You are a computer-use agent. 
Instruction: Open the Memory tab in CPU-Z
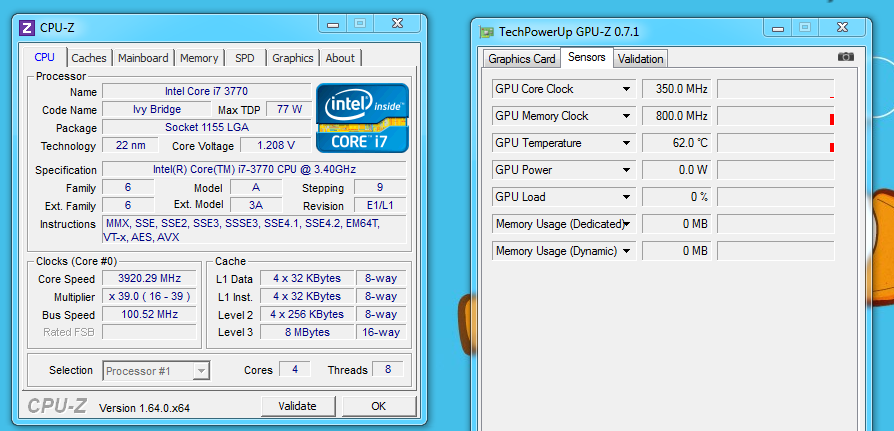[x=199, y=58]
